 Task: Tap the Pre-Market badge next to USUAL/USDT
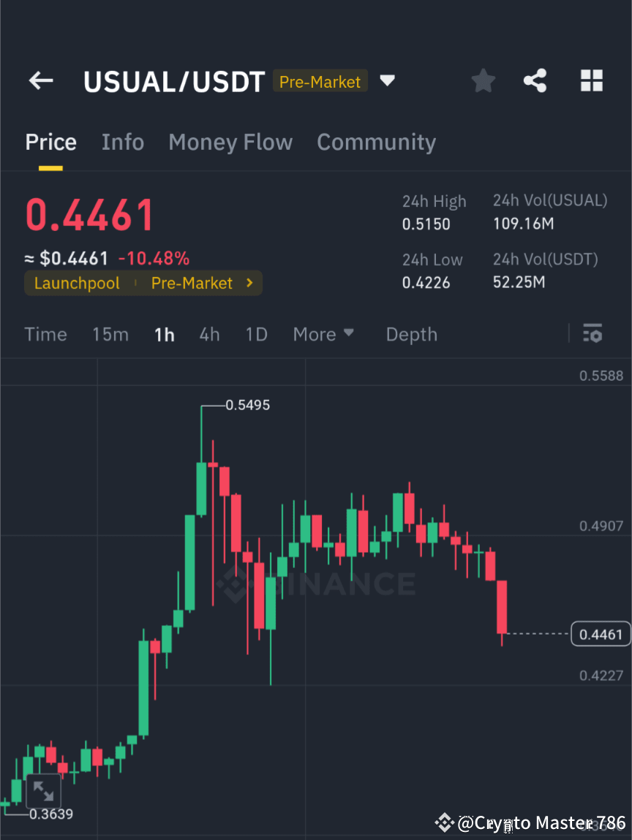pyautogui.click(x=320, y=82)
